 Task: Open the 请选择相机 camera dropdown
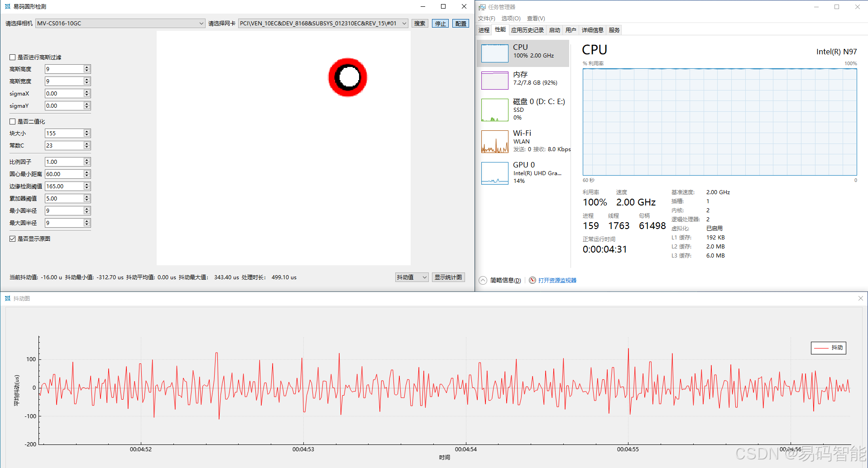(x=120, y=23)
